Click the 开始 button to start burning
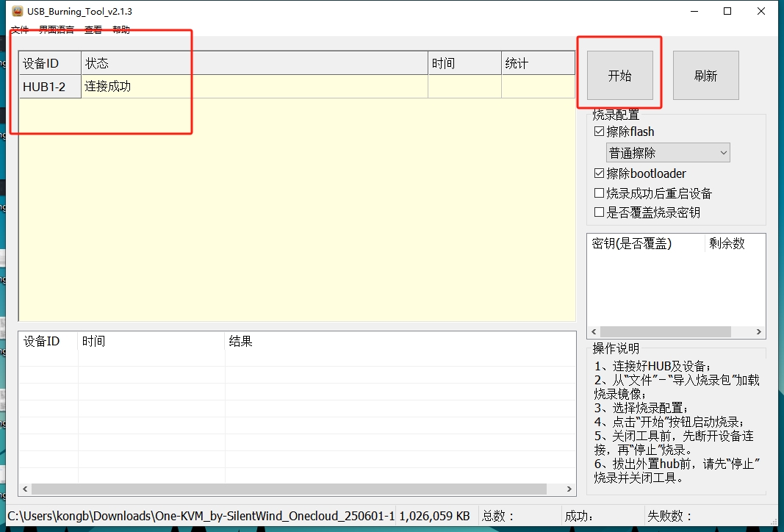The height and width of the screenshot is (532, 784). [x=620, y=76]
